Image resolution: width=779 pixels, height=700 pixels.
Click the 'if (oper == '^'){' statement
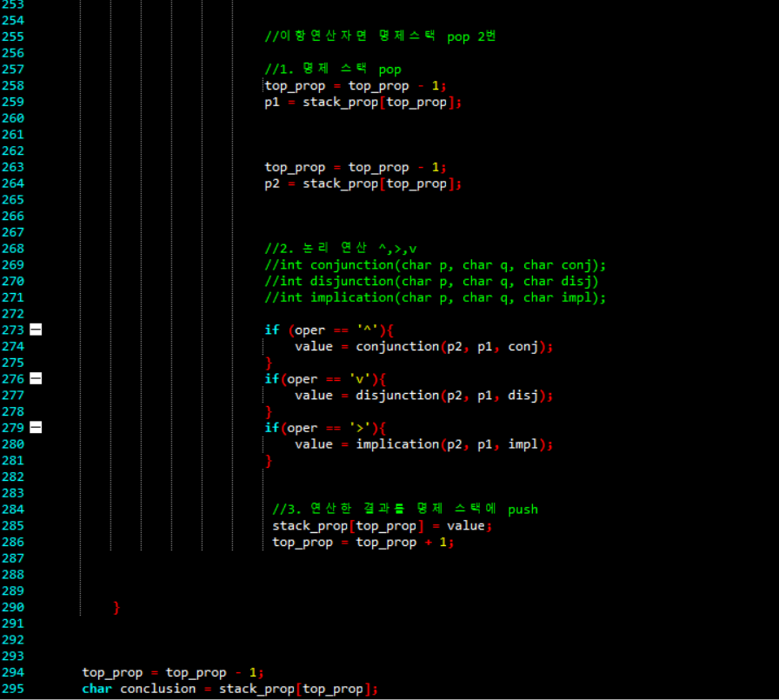[330, 330]
